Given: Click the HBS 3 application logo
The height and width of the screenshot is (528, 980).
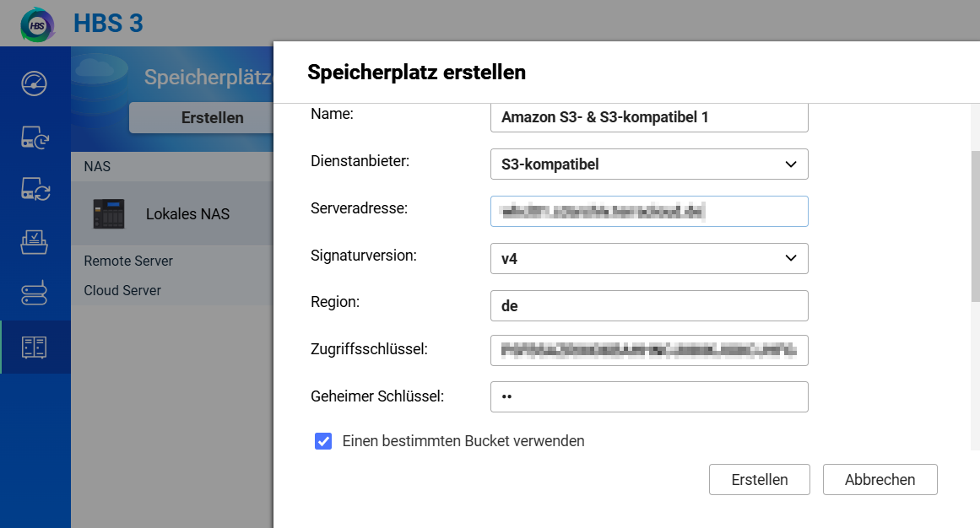Looking at the screenshot, I should [37, 24].
